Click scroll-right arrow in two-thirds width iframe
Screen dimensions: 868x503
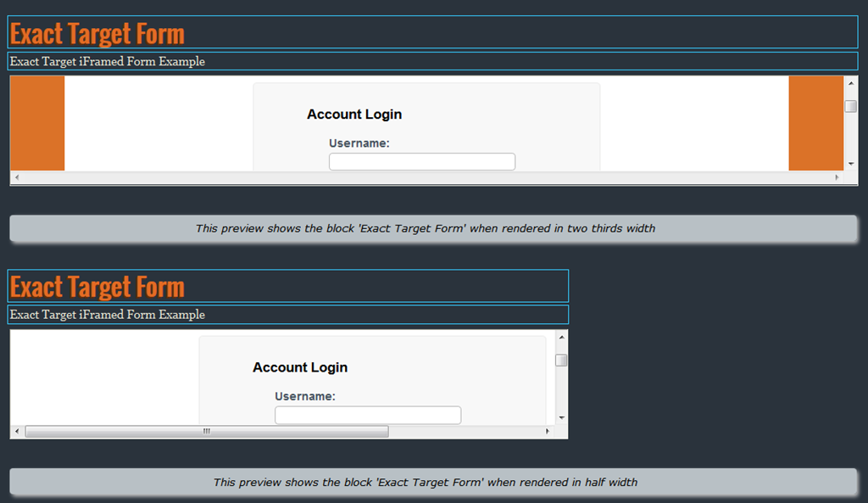click(837, 177)
